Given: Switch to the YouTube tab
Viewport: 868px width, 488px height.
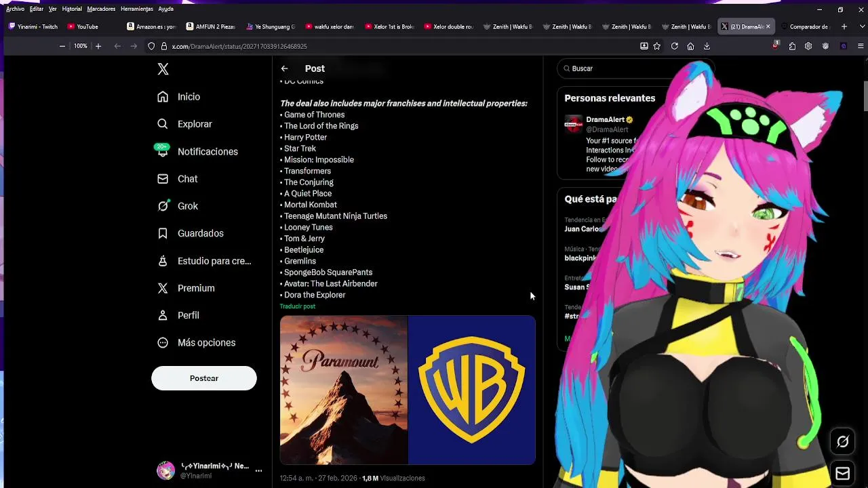Looking at the screenshot, I should [x=88, y=26].
